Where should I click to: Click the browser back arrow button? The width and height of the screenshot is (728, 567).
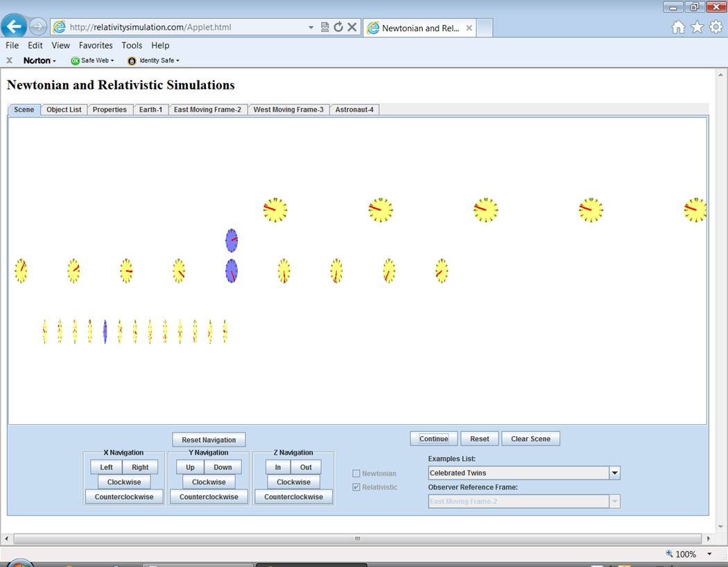tap(14, 27)
